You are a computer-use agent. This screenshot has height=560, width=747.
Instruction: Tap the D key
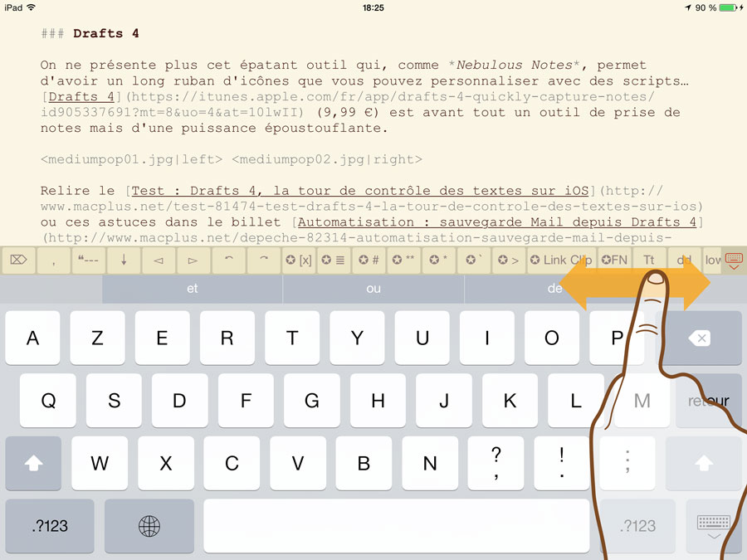click(179, 401)
